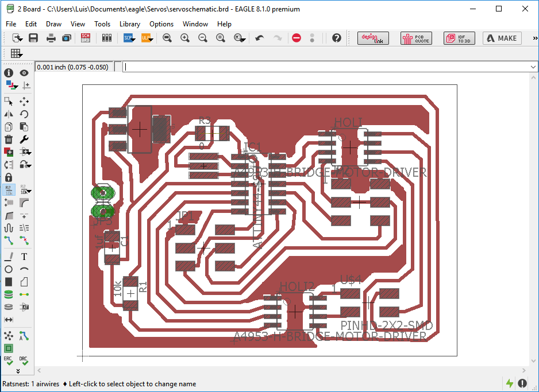Click the PCB Quote button
This screenshot has width=539, height=392.
coord(416,38)
